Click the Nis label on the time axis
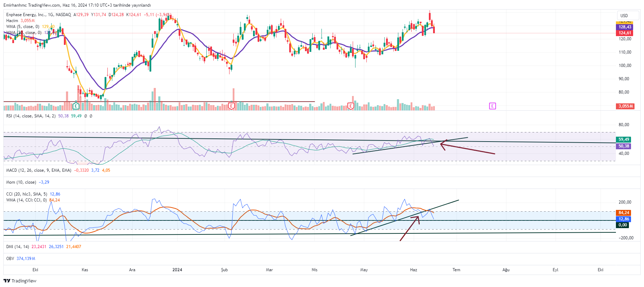This screenshot has width=644, height=287. pos(314,270)
